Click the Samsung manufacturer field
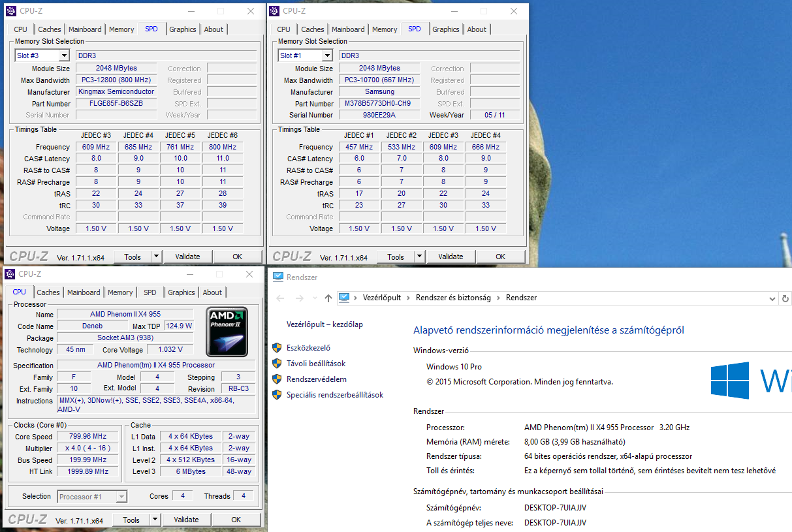792x532 pixels. [x=379, y=91]
